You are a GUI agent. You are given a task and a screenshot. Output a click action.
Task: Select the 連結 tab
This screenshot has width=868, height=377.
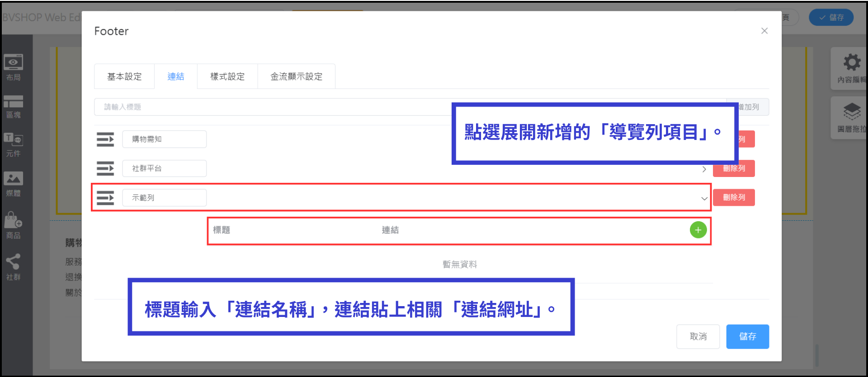point(176,76)
